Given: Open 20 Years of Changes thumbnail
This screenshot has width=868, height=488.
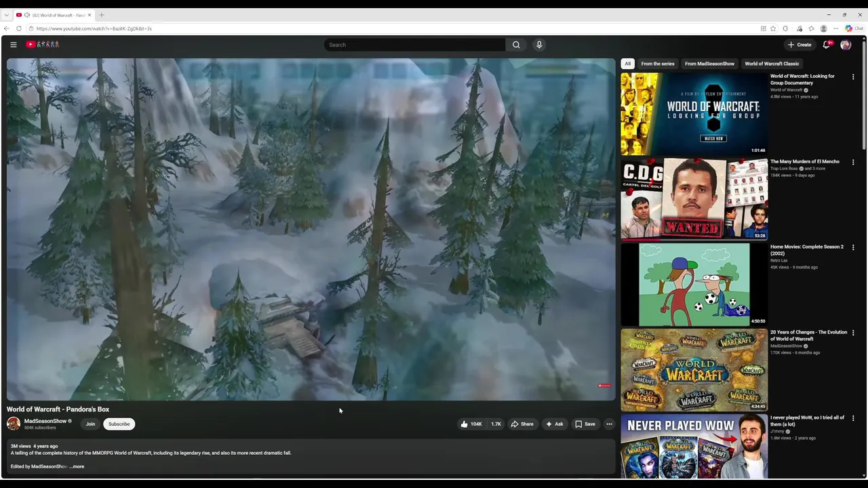Looking at the screenshot, I should point(694,370).
